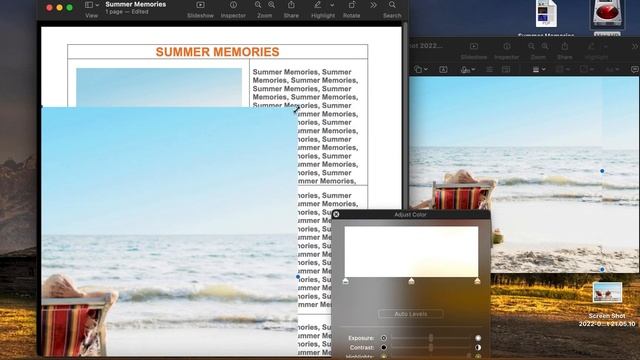The height and width of the screenshot is (360, 640).
Task: Click the Summer Memories window title
Action: 136,4
